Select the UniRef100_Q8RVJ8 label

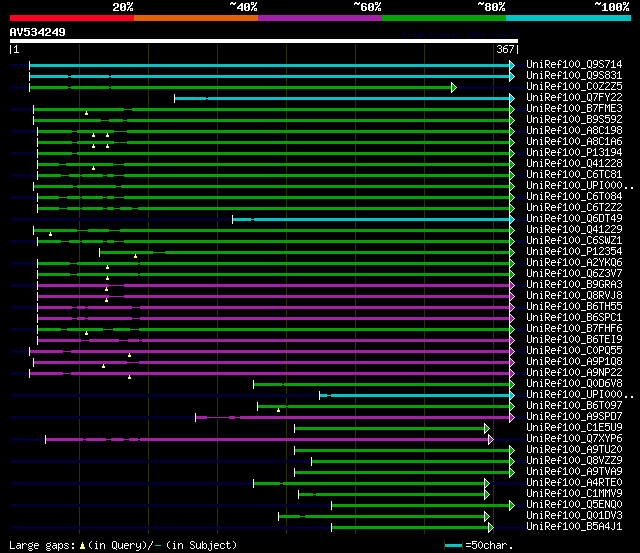(574, 296)
